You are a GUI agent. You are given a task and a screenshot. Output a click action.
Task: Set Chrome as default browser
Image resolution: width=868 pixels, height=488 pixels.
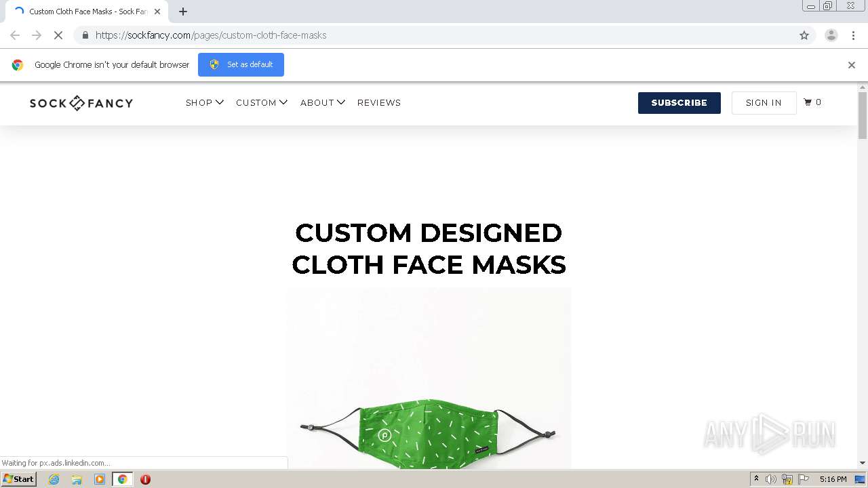click(241, 65)
